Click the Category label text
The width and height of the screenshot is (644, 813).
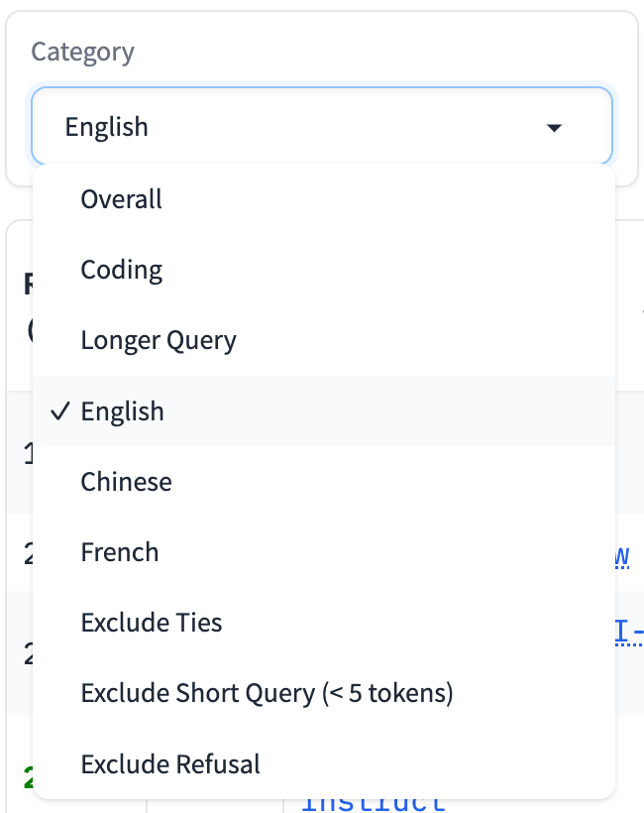pos(82,52)
